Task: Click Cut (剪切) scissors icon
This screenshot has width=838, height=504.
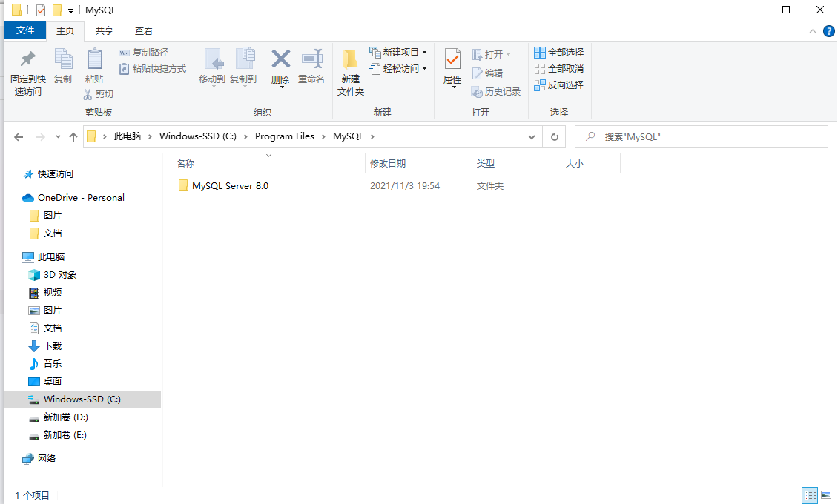Action: click(88, 94)
